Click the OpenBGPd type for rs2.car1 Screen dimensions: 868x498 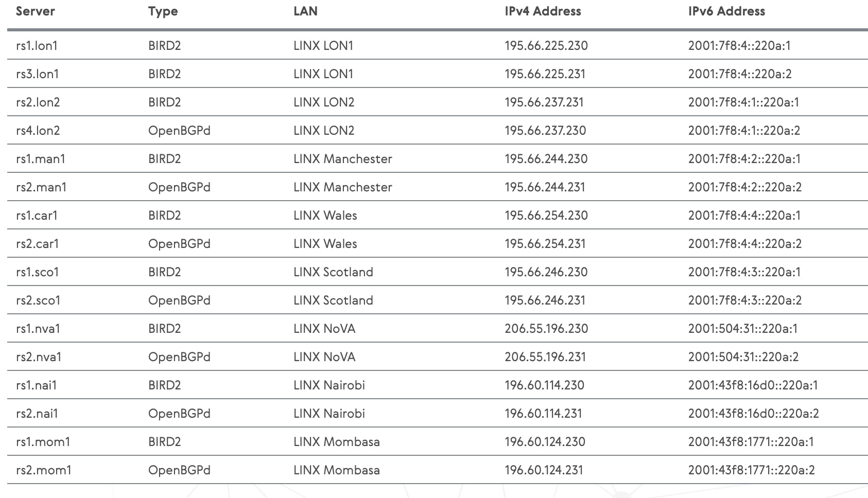pos(179,244)
